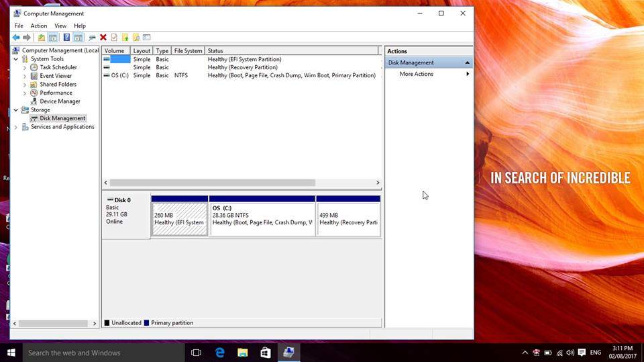644x362 pixels.
Task: Select the 499 MB Recovery partition block
Action: tap(348, 218)
